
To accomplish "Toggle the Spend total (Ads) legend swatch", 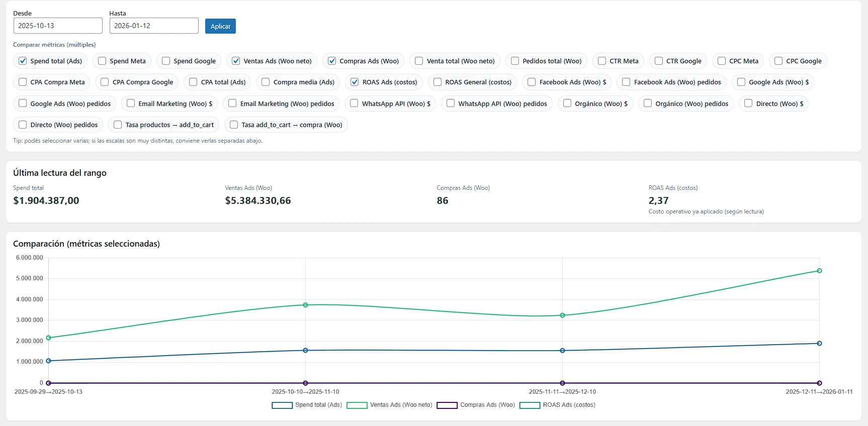I will [x=282, y=405].
